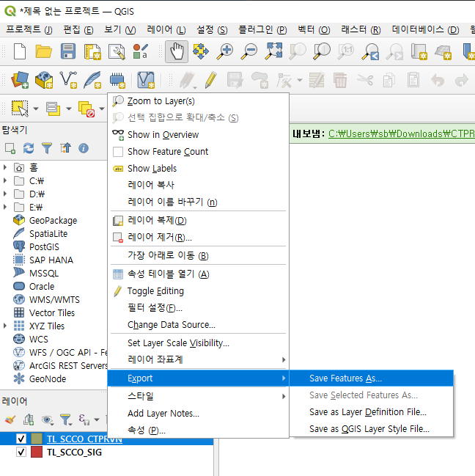
Task: Select WMS/WMTS in browser tree
Action: (54, 300)
